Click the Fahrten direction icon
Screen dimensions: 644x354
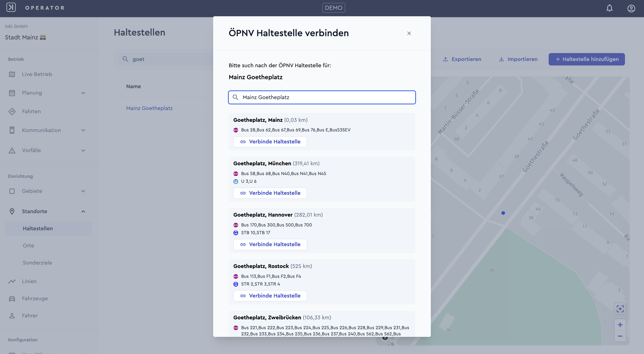(x=12, y=111)
